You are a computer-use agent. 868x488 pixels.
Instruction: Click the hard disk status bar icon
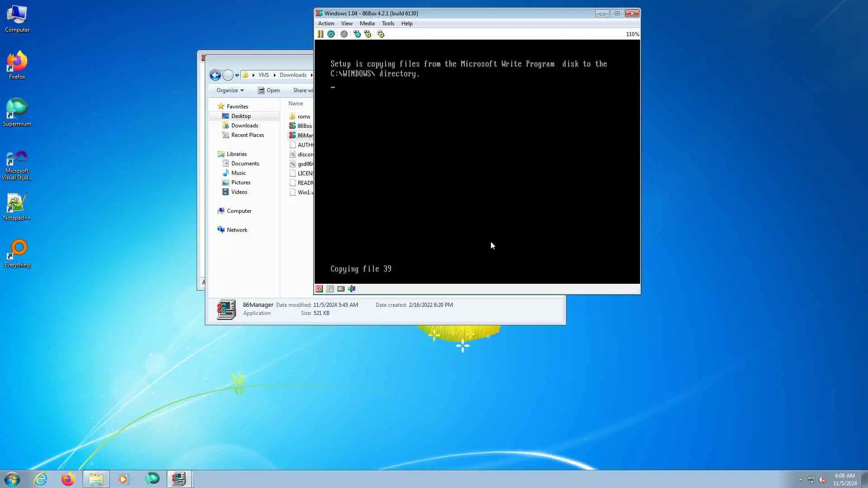341,289
